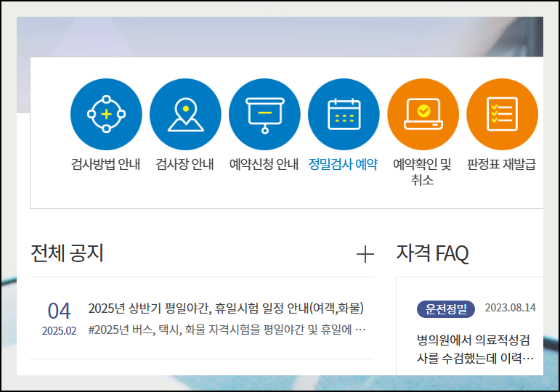Click the 전체 공지 heading
The image size is (560, 392).
click(x=67, y=253)
